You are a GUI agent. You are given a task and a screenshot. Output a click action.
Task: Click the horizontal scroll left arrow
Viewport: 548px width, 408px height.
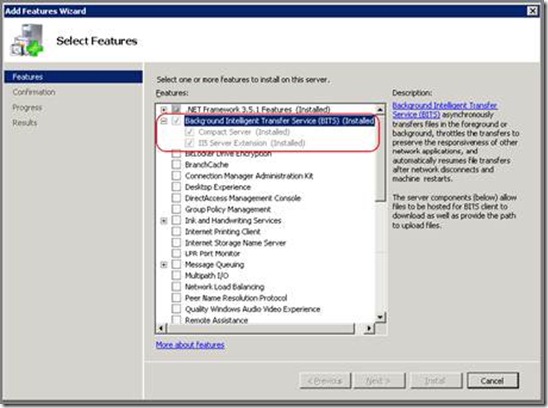(161, 328)
